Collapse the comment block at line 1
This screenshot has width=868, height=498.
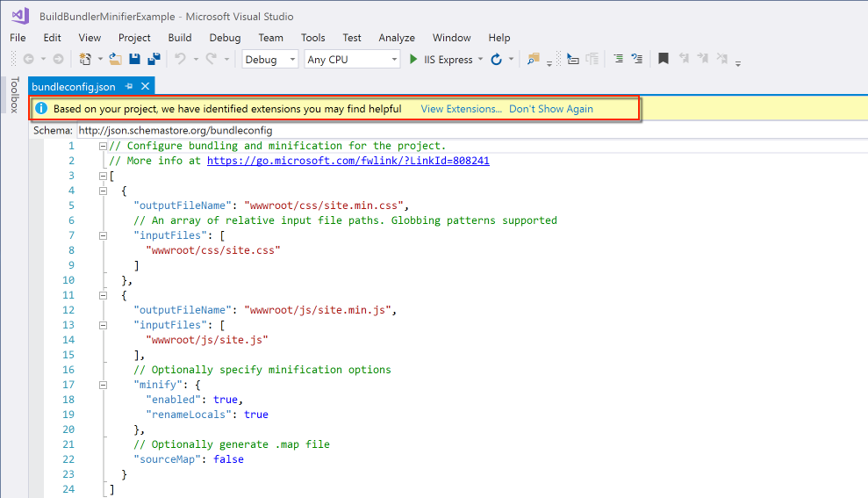click(103, 147)
